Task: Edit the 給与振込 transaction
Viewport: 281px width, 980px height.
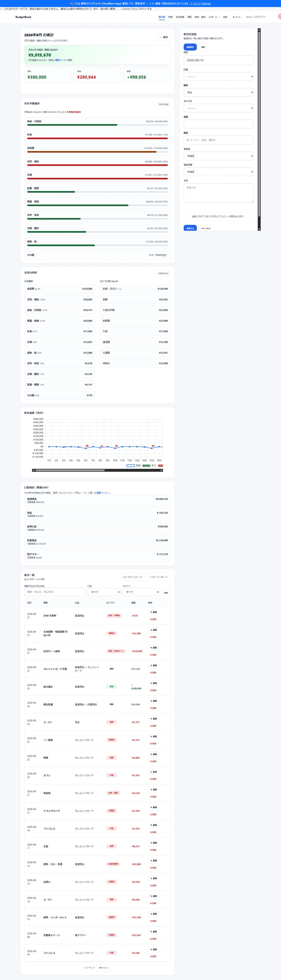Action: [x=153, y=683]
